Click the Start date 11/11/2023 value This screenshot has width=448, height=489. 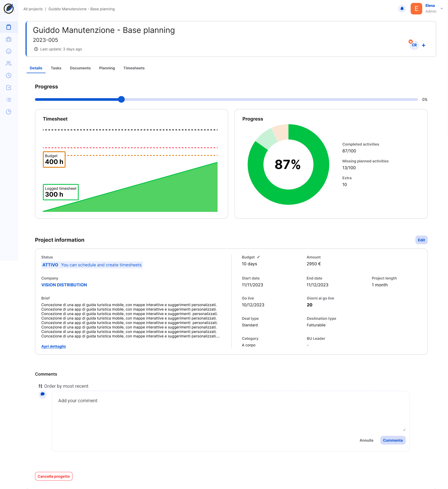[x=252, y=285]
